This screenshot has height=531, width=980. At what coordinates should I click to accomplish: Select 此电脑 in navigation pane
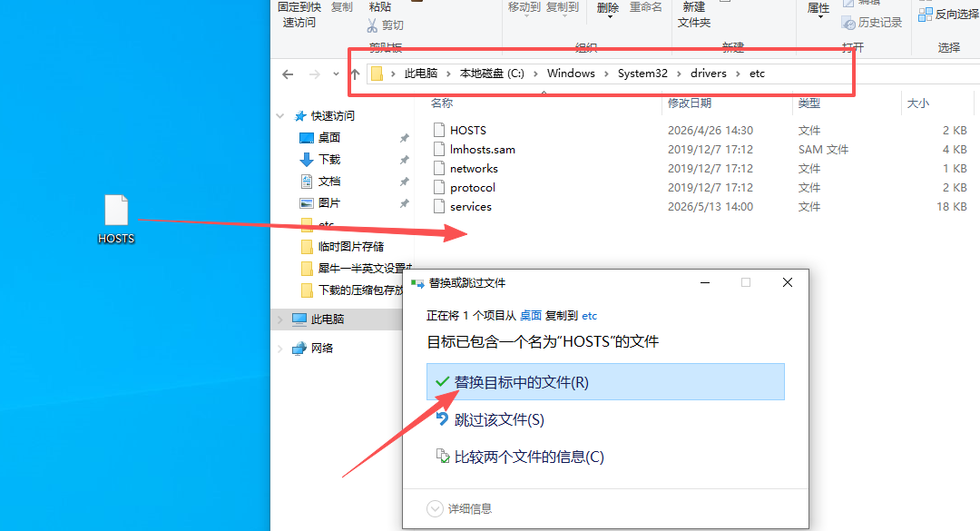(x=327, y=319)
